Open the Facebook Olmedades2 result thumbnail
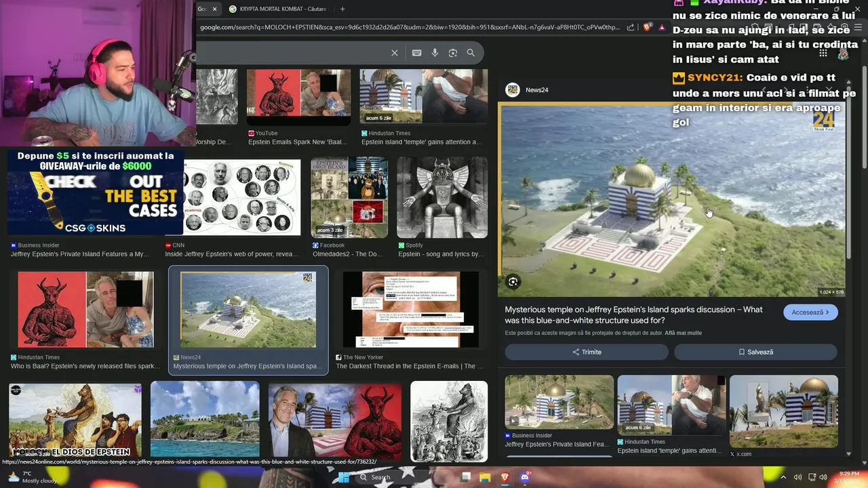This screenshot has height=488, width=868. point(349,197)
